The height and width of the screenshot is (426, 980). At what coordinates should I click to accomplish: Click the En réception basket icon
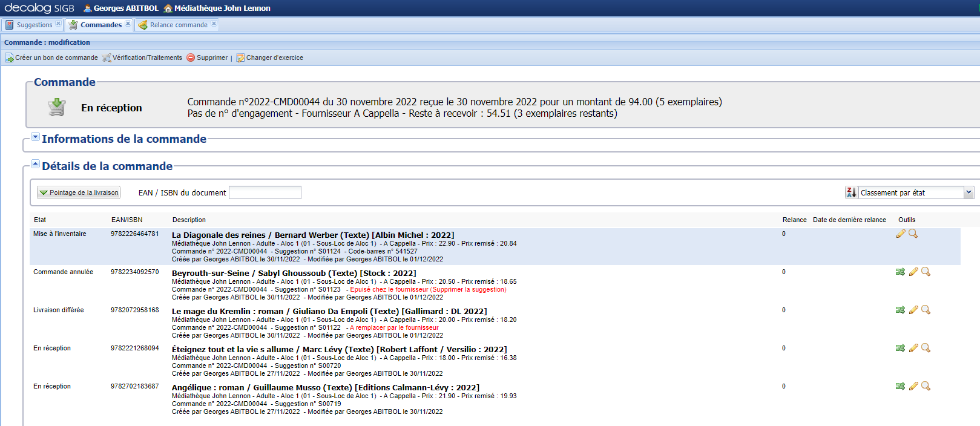pos(57,107)
